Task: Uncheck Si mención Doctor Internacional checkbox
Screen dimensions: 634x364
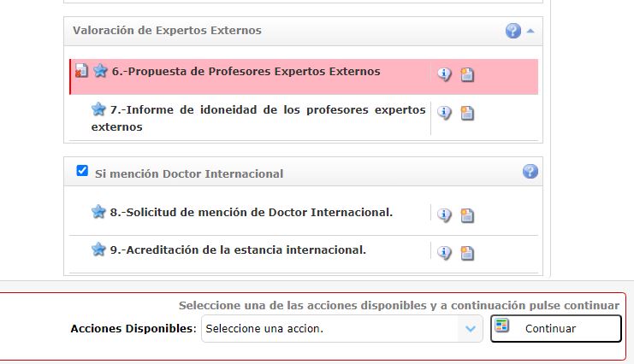Action: click(82, 171)
